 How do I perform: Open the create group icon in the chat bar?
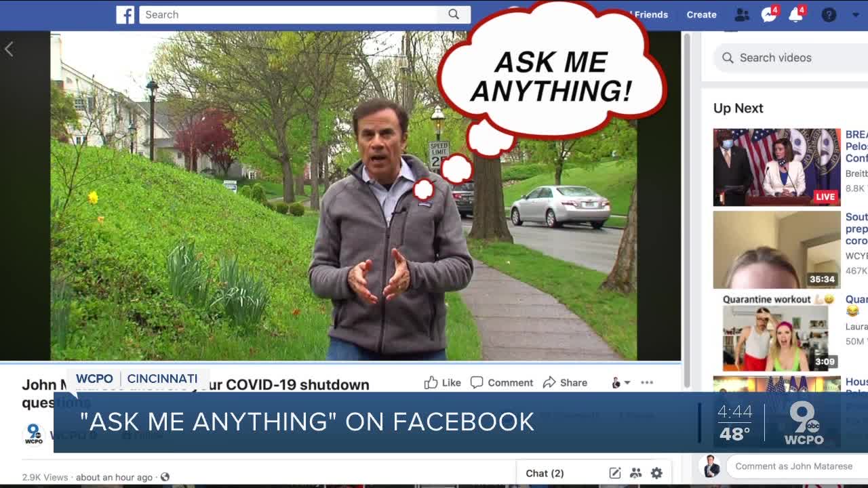coord(635,473)
